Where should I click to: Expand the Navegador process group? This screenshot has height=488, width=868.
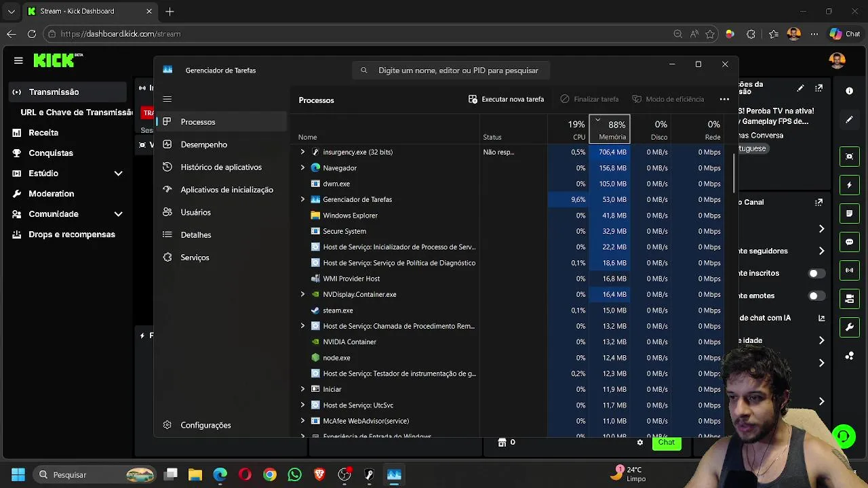302,167
